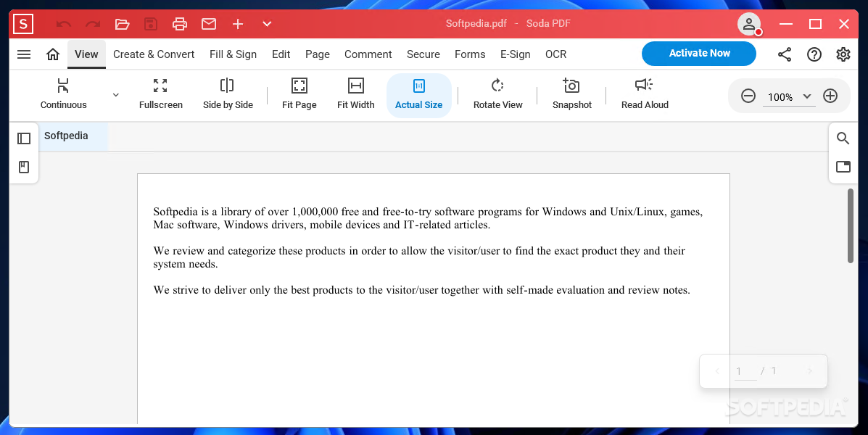This screenshot has width=868, height=435.
Task: Print the document using printer icon
Action: 179,24
